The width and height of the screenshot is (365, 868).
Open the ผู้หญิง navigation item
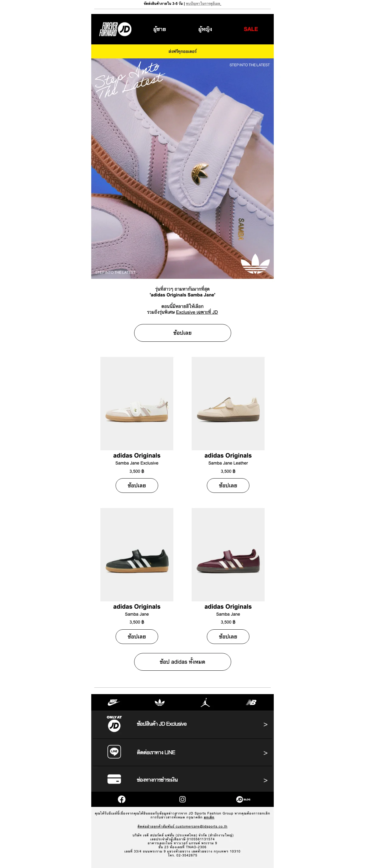click(205, 29)
